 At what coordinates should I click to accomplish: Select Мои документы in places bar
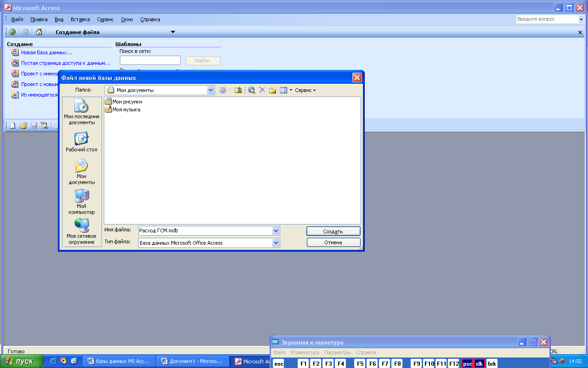(x=81, y=172)
